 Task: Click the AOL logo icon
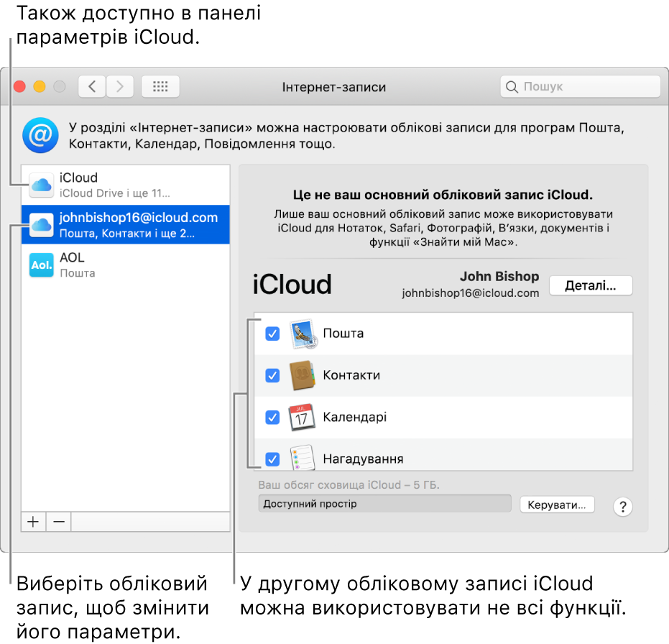tap(42, 265)
